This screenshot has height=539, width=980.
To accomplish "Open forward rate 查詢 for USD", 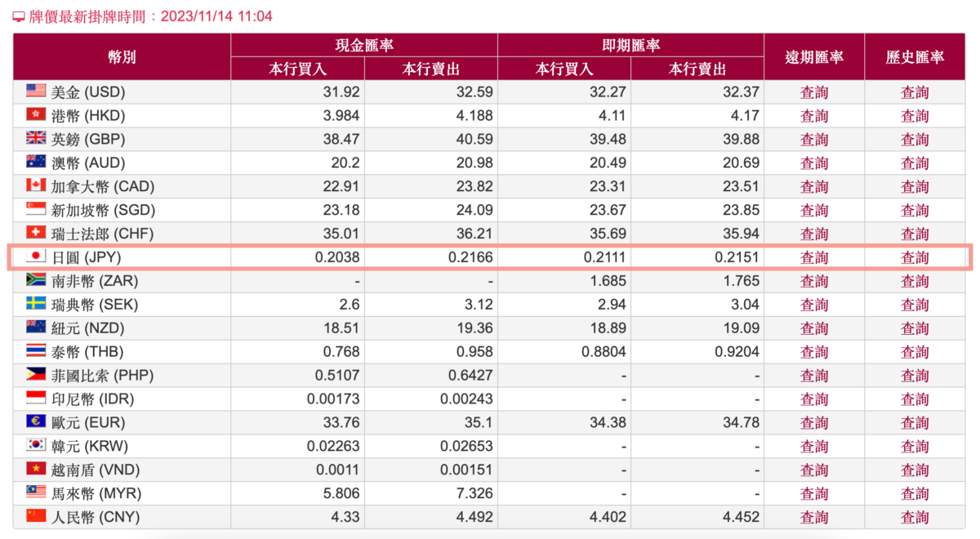I will (814, 92).
